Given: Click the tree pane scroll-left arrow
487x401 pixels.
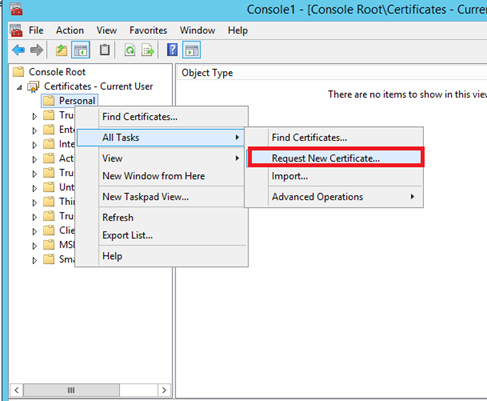Looking at the screenshot, I should click(x=16, y=390).
